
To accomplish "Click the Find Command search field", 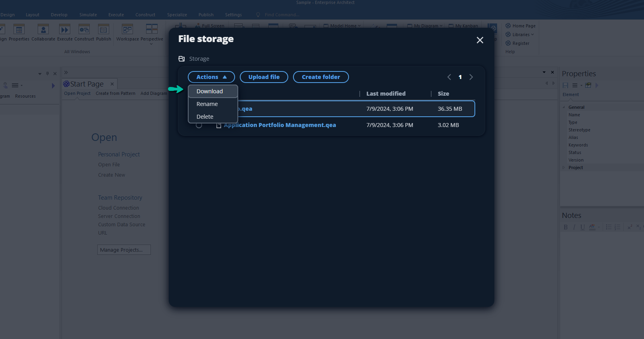I will (282, 15).
